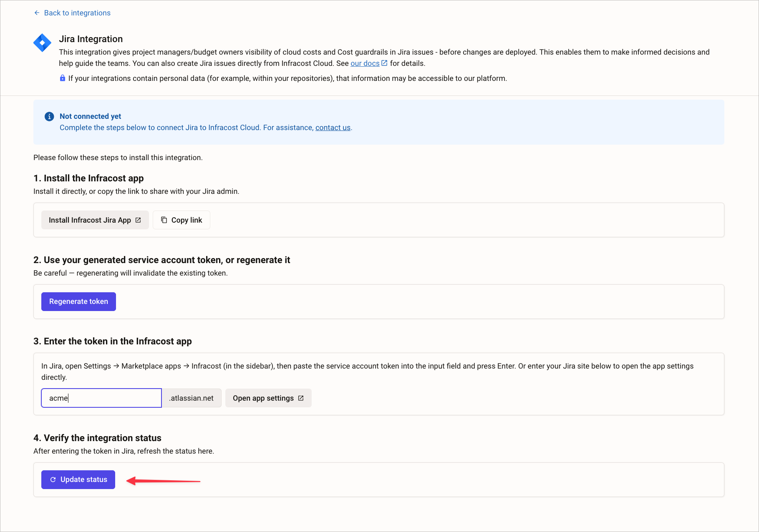Screen dimensions: 759x532
Task: Click Open app settings button
Action: [268, 398]
